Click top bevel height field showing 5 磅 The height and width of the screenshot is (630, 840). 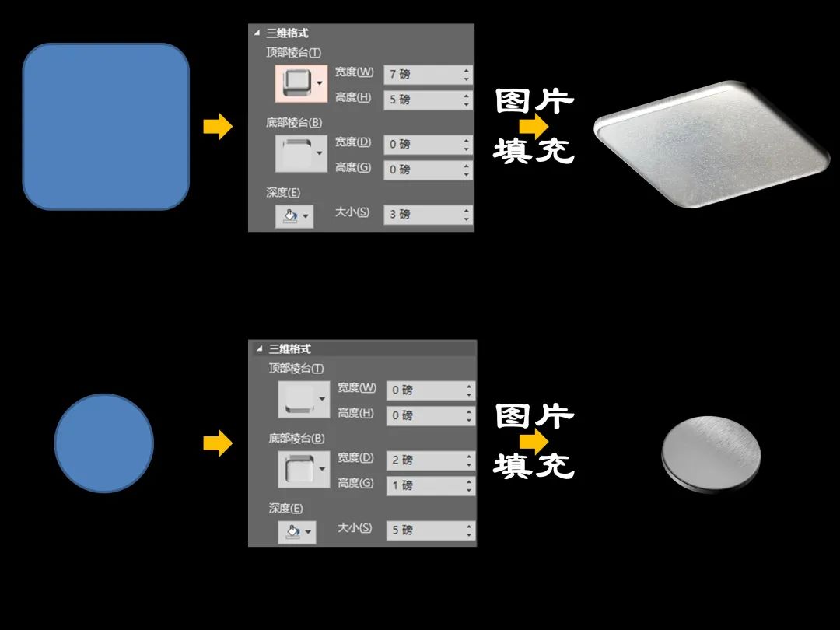pos(428,100)
